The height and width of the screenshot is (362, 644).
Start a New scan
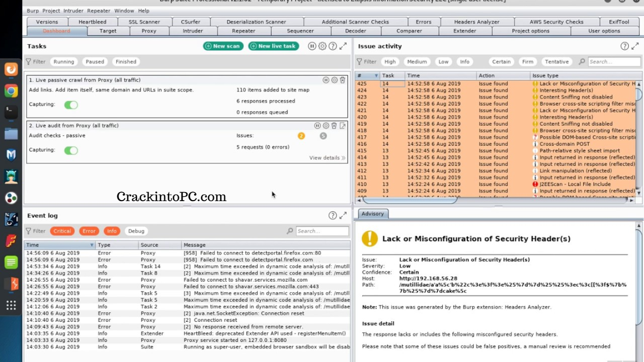tap(223, 46)
